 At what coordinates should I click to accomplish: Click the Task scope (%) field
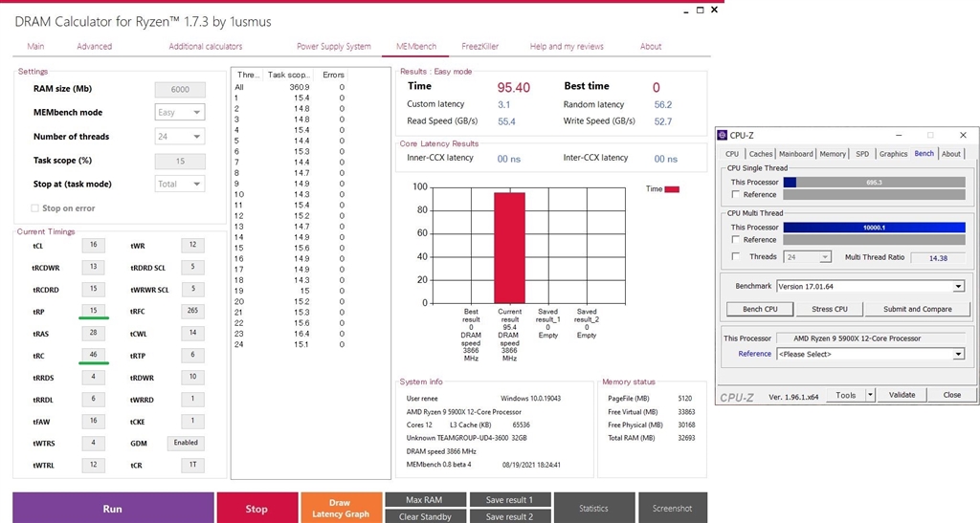(x=180, y=161)
